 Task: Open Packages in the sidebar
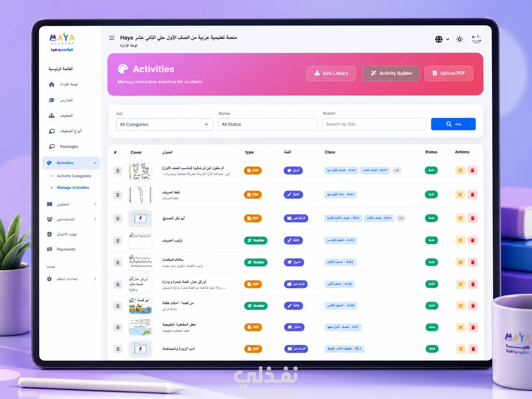(69, 147)
